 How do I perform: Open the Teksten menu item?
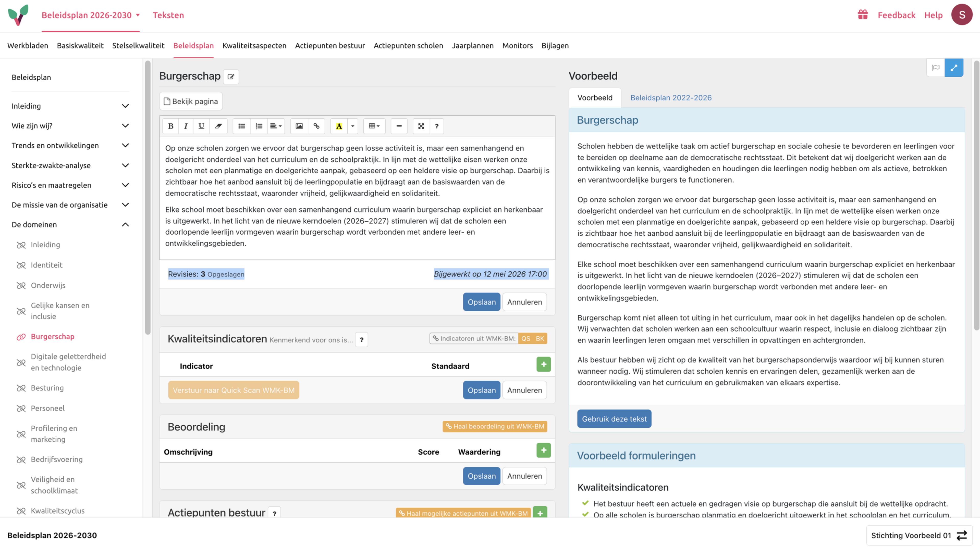point(168,15)
